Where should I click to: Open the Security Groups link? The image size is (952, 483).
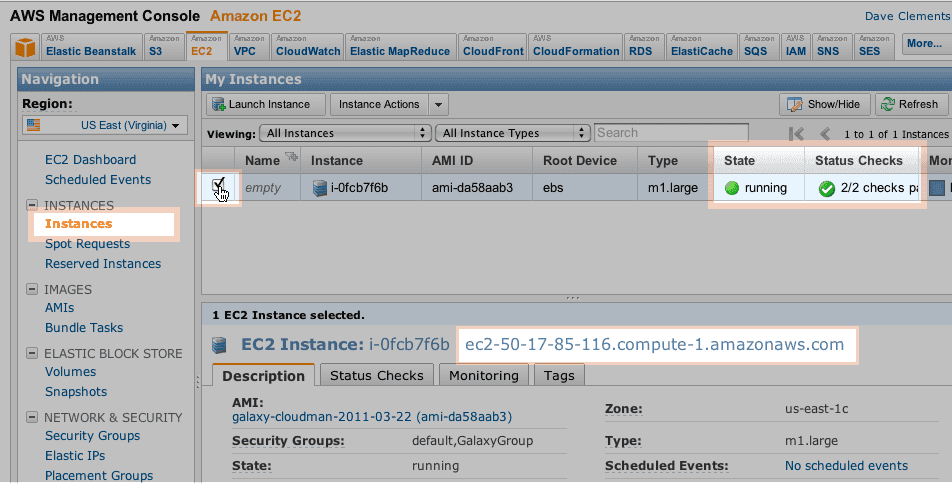coord(92,436)
